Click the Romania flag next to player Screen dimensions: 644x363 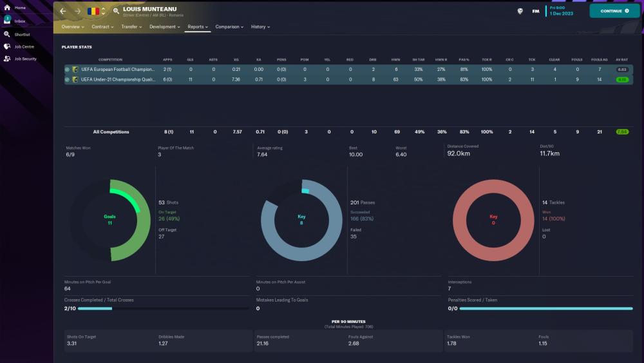point(93,11)
